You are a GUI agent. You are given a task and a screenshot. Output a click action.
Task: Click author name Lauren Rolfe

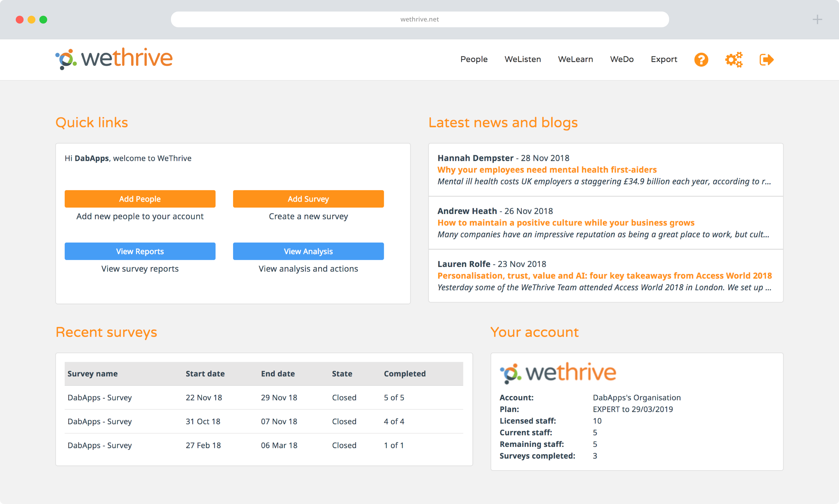pos(464,264)
